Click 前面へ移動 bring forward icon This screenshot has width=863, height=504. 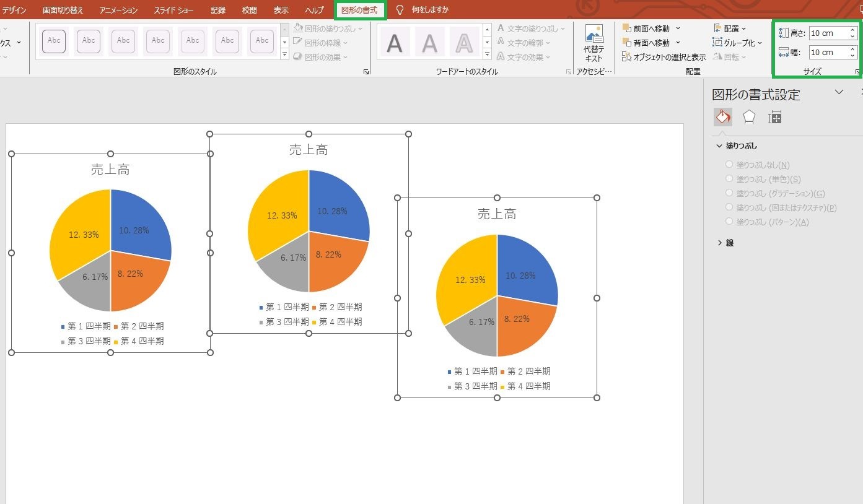click(627, 28)
